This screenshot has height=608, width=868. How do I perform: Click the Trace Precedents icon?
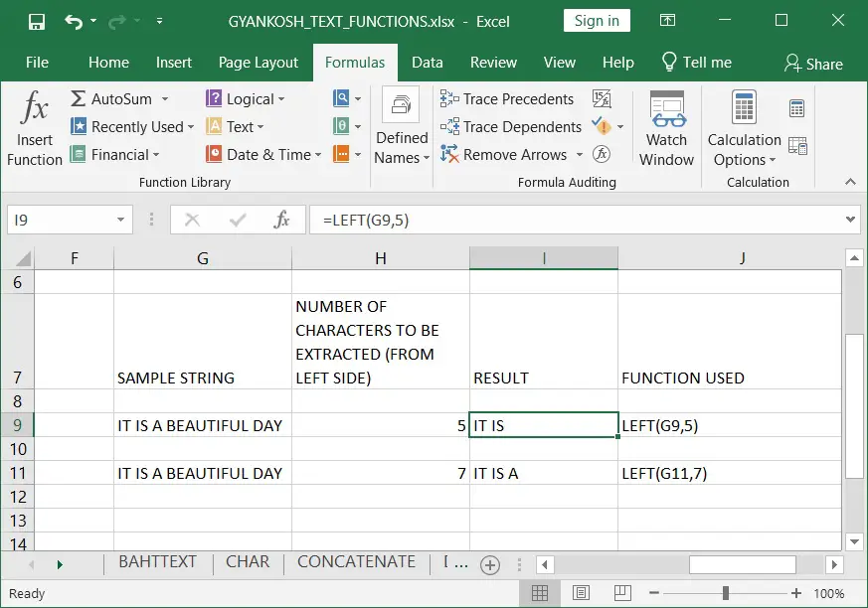449,99
